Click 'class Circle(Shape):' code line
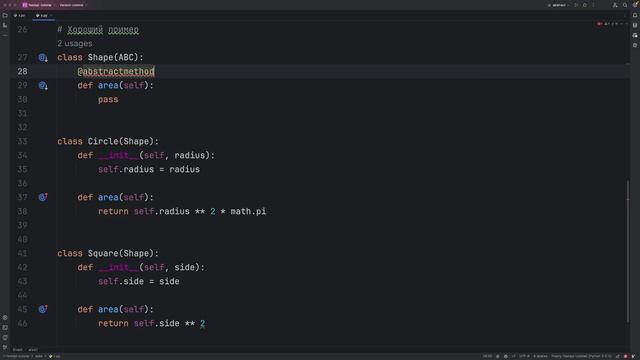Viewport: 640px width, 360px height. point(108,141)
